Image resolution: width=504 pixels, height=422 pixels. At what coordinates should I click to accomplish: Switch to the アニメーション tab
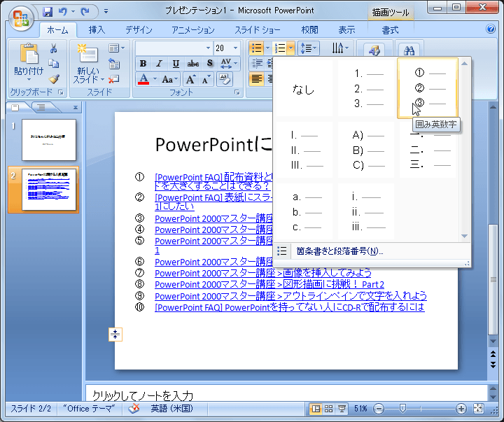[192, 30]
